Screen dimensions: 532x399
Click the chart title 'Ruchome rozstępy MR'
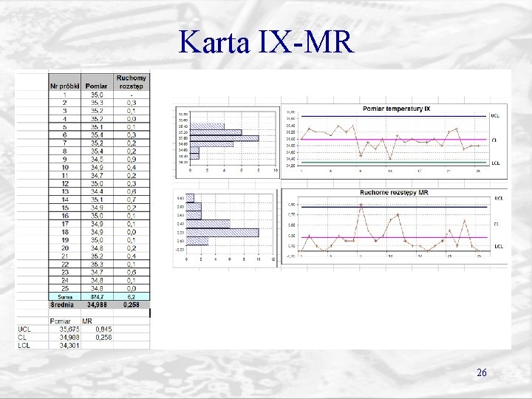pyautogui.click(x=394, y=193)
